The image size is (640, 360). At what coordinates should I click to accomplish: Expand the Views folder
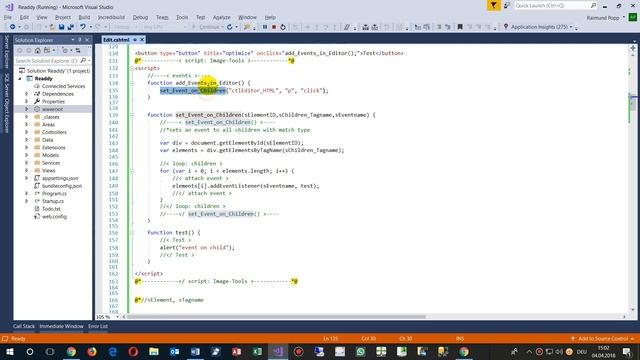point(27,171)
